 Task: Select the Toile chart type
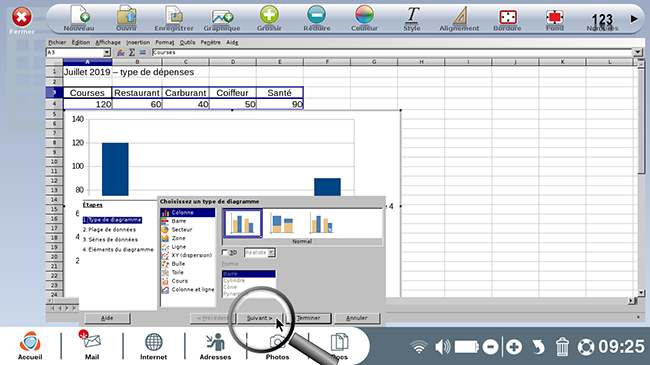point(188,273)
